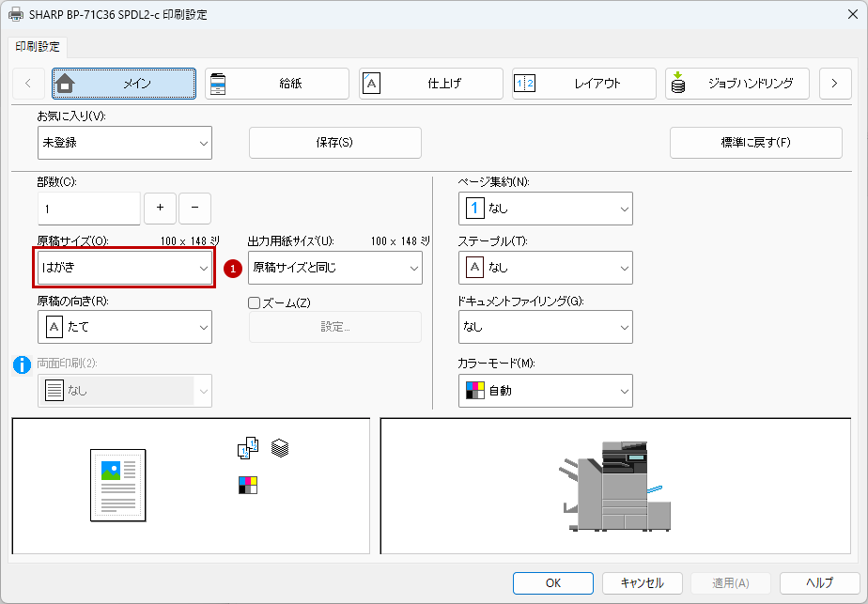Viewport: 868px width, 604px height.
Task: Increase copies with the plus button
Action: (160, 208)
